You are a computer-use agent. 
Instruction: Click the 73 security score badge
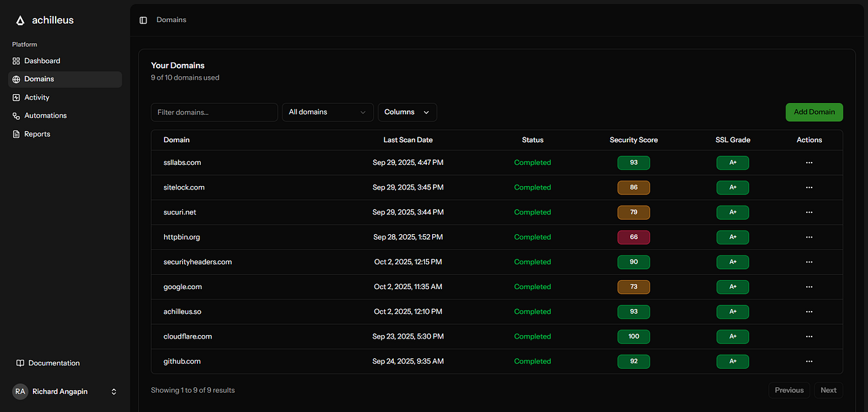(634, 287)
